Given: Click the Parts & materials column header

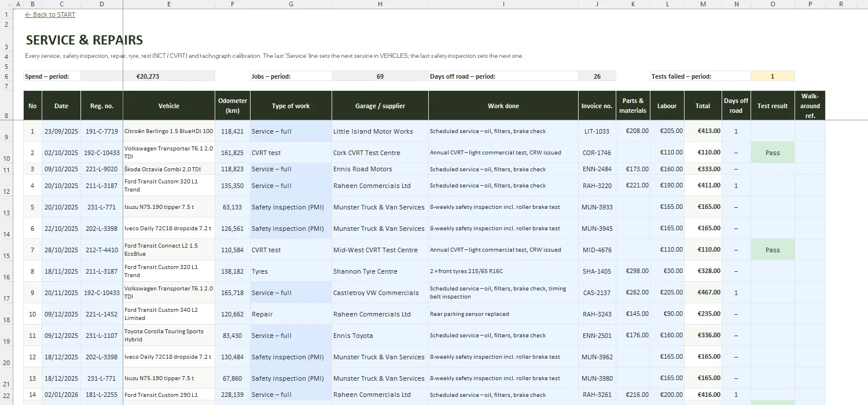Looking at the screenshot, I should click(633, 105).
